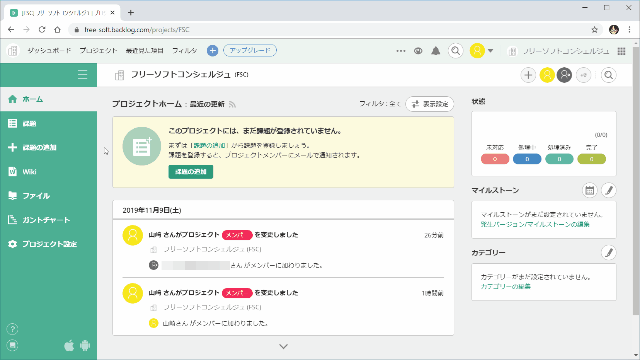Click the milestone edit pencil icon
Screen dimensions: 640x360
609,190
